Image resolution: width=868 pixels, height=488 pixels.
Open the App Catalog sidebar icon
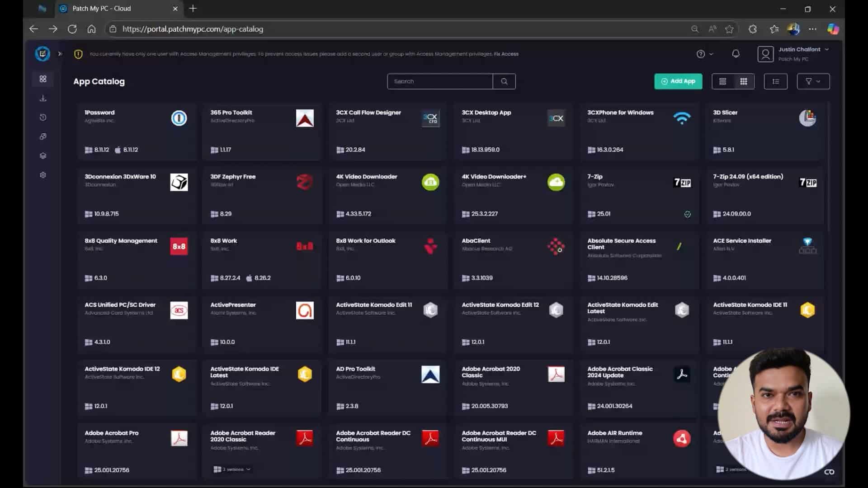click(x=43, y=79)
